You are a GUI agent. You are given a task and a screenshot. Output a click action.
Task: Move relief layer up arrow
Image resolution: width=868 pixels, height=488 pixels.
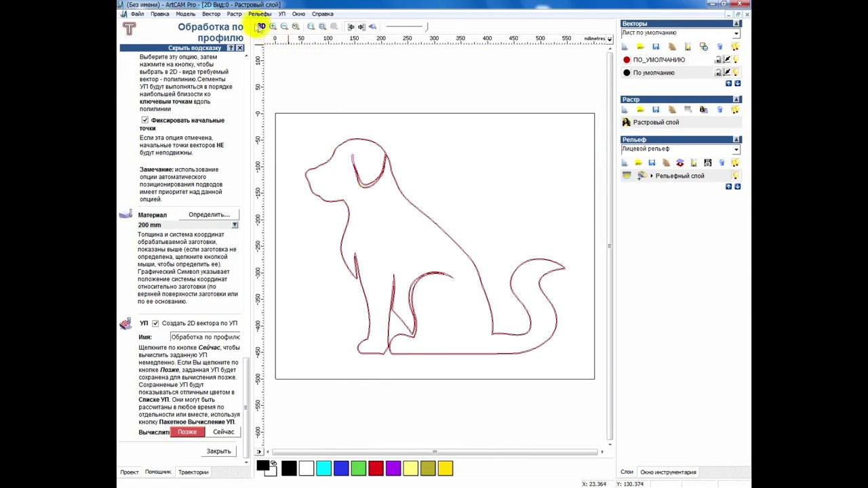coord(729,186)
